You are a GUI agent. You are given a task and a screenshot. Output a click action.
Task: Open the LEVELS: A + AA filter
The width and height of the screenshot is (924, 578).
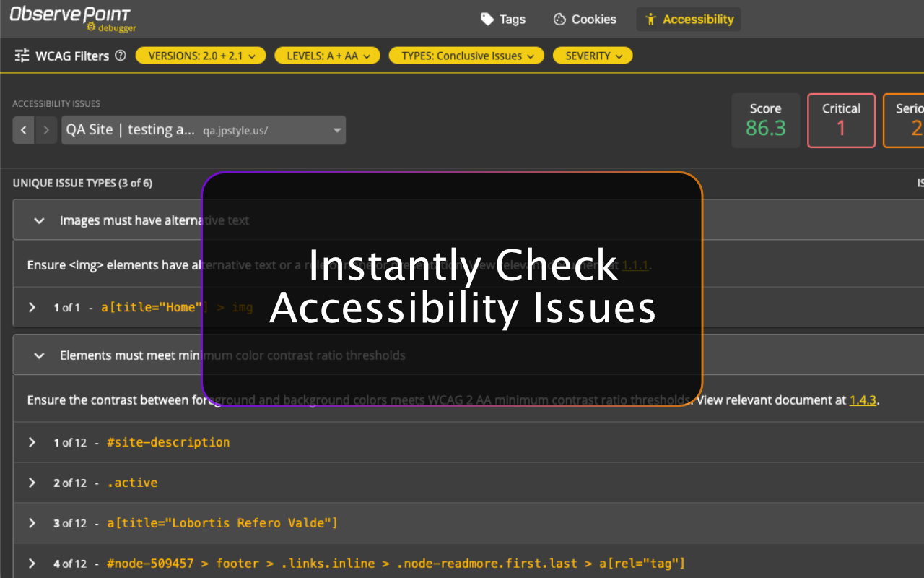click(327, 56)
